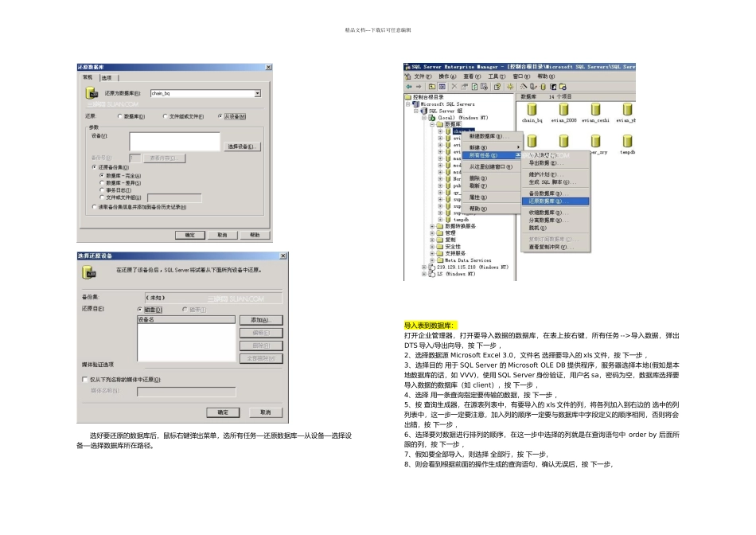
Task: Switch to the 选项 tab in restore dialog
Action: [x=107, y=78]
